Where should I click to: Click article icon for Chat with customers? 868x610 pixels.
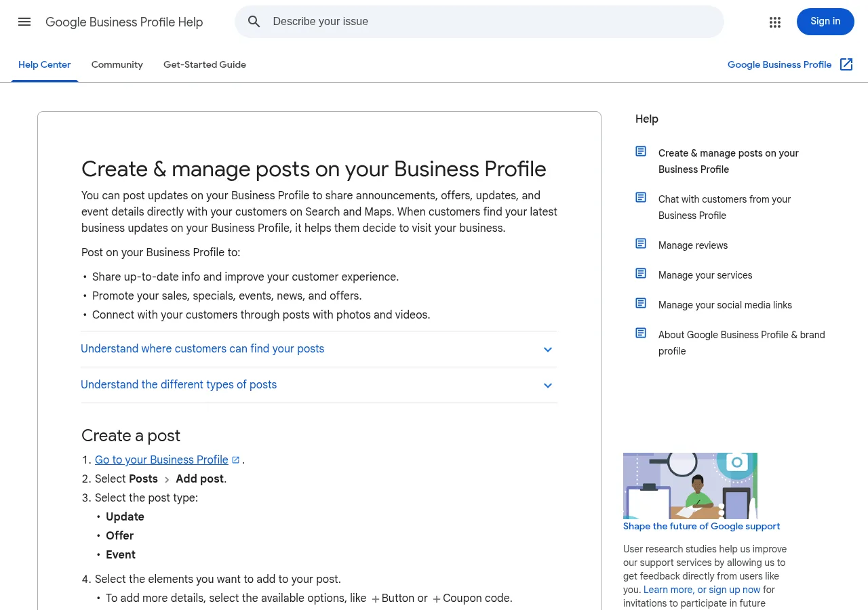(641, 197)
